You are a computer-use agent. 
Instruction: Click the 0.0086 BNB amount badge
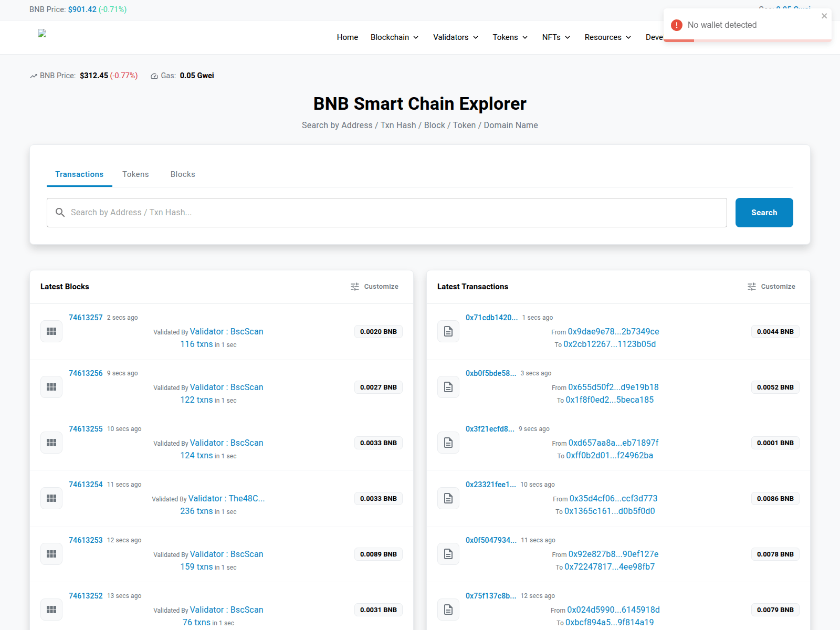775,498
